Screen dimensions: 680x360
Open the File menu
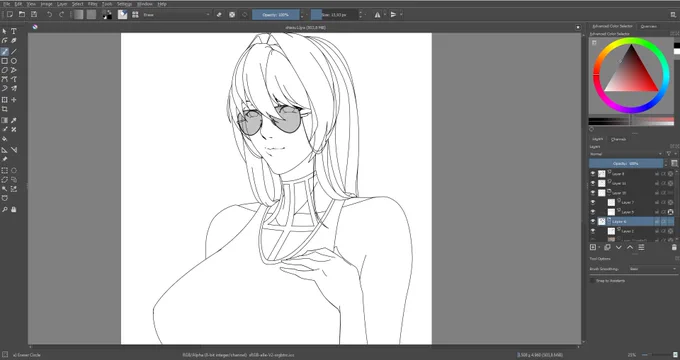pyautogui.click(x=7, y=4)
